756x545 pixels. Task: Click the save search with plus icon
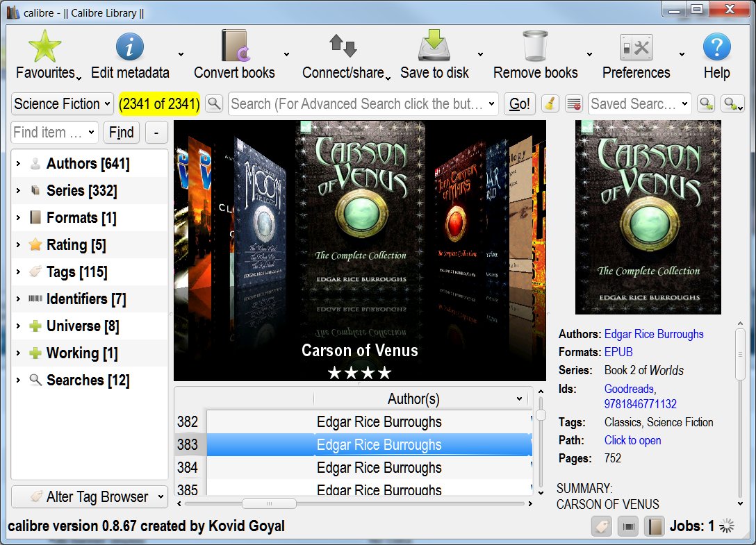click(732, 103)
